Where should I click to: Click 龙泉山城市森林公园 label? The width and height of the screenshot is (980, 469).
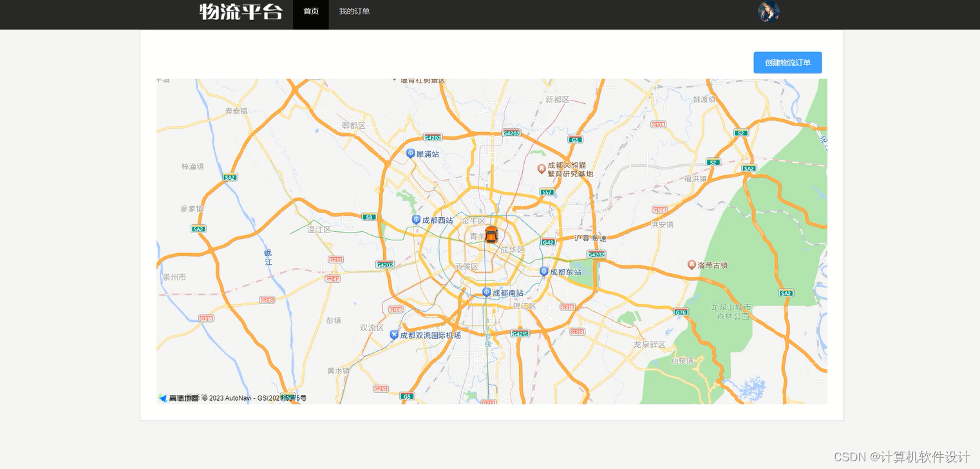point(731,312)
